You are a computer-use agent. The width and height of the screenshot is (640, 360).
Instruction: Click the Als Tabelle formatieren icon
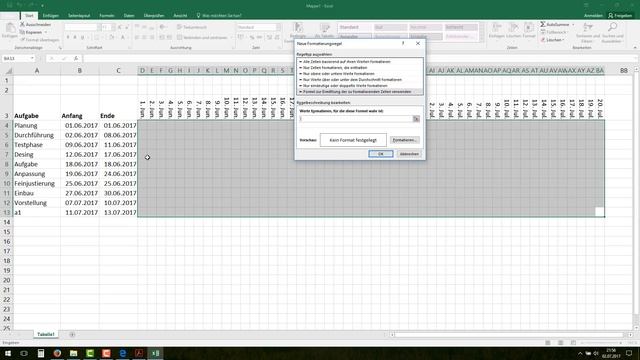[x=324, y=28]
